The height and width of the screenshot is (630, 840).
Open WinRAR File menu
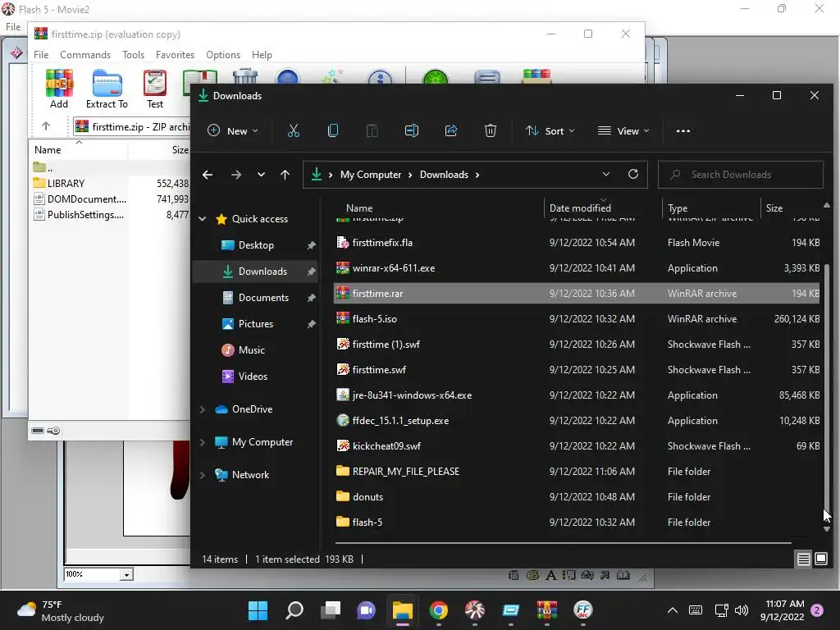[41, 55]
